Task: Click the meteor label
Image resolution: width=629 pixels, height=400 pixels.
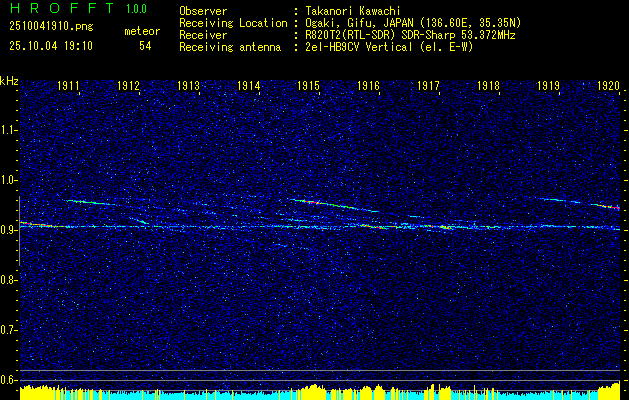Action: pos(142,31)
